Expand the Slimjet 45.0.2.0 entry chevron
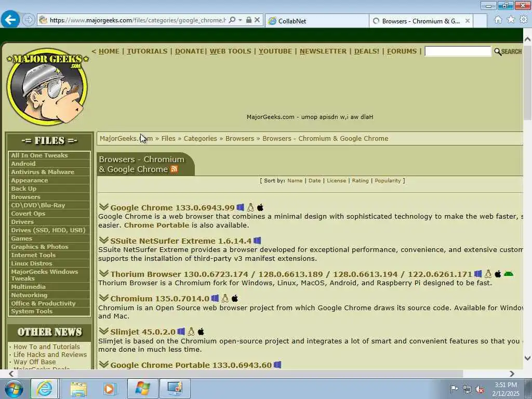This screenshot has width=532, height=399. point(104,331)
